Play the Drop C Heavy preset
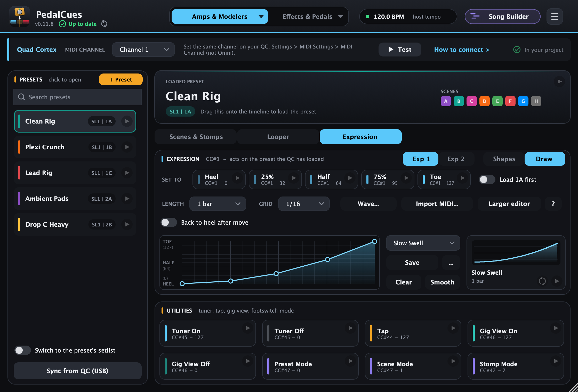The height and width of the screenshot is (392, 578). 127,224
